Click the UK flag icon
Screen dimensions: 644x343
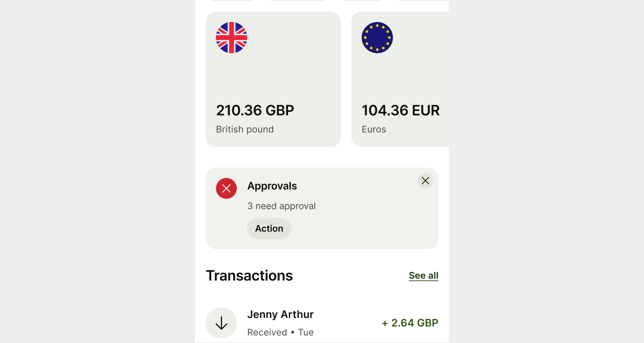pyautogui.click(x=232, y=38)
